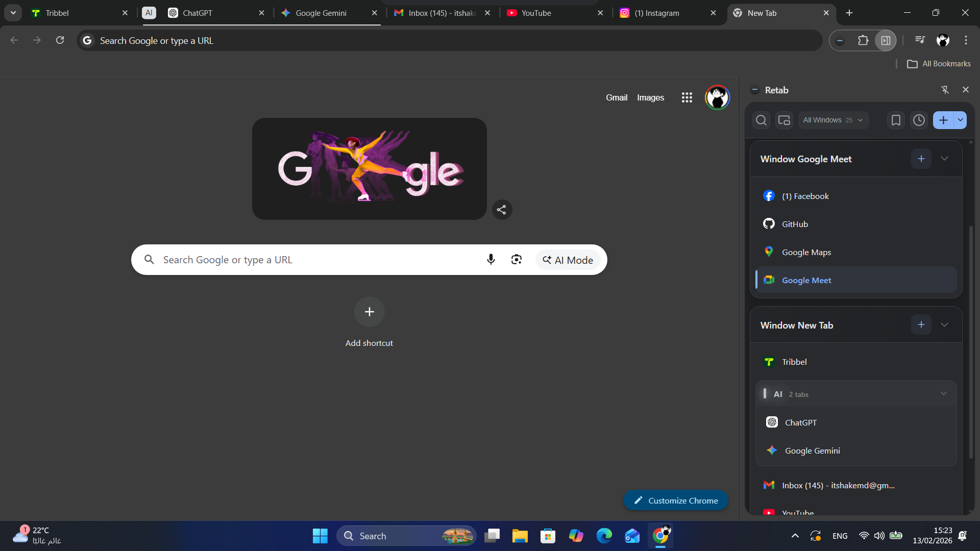Open the Google apps grid
This screenshot has height=551, width=980.
pyautogui.click(x=687, y=97)
